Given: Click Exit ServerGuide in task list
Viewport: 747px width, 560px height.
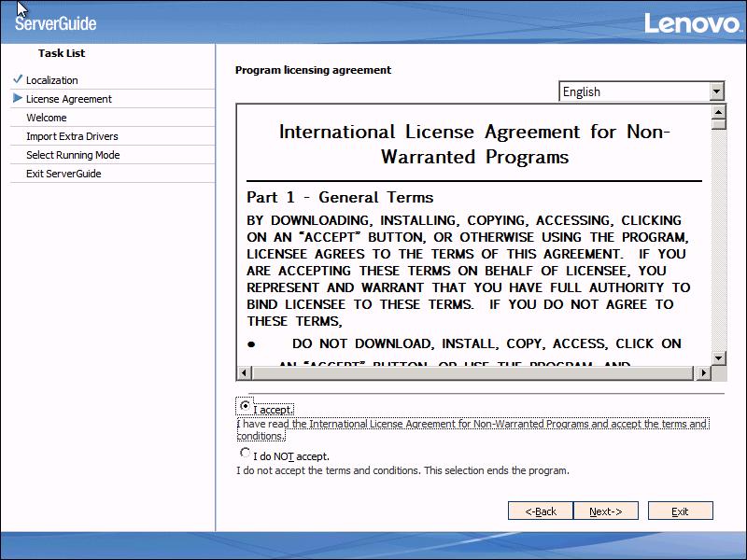Looking at the screenshot, I should tap(63, 174).
